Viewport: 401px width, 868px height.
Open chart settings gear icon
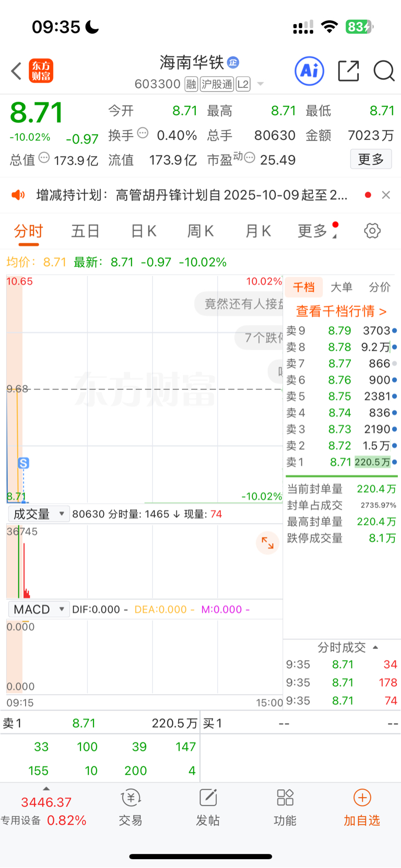point(372,231)
